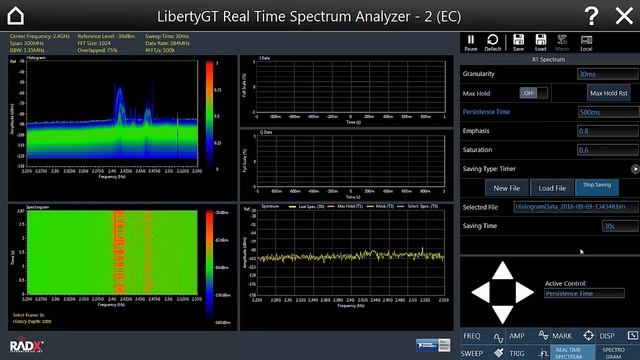Restore Default settings icon

tap(493, 43)
